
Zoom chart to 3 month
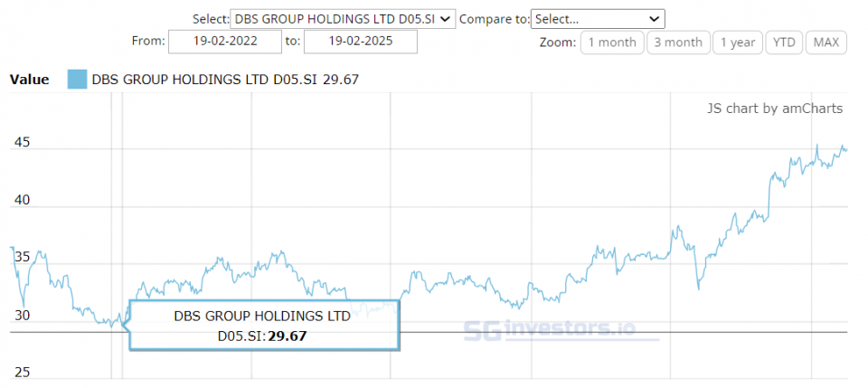click(679, 43)
